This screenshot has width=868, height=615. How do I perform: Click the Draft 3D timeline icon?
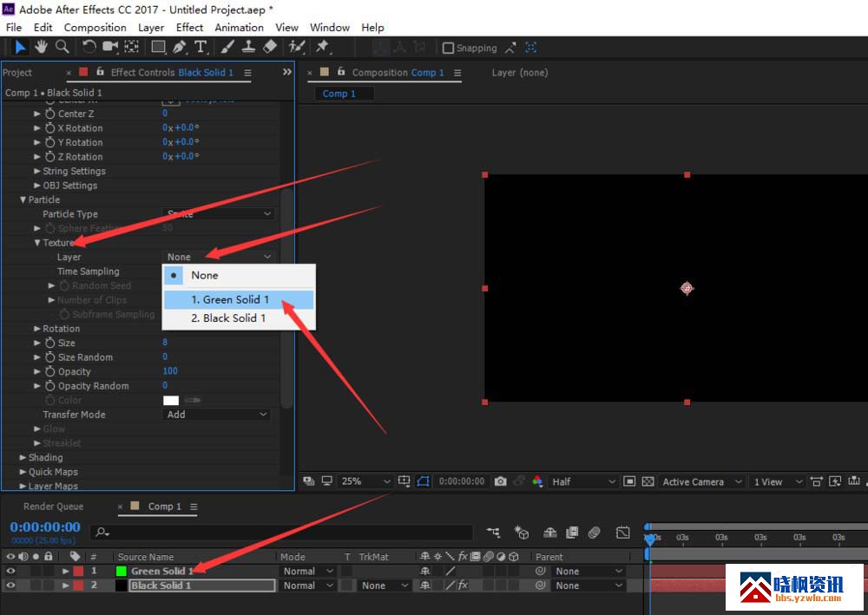(x=522, y=533)
